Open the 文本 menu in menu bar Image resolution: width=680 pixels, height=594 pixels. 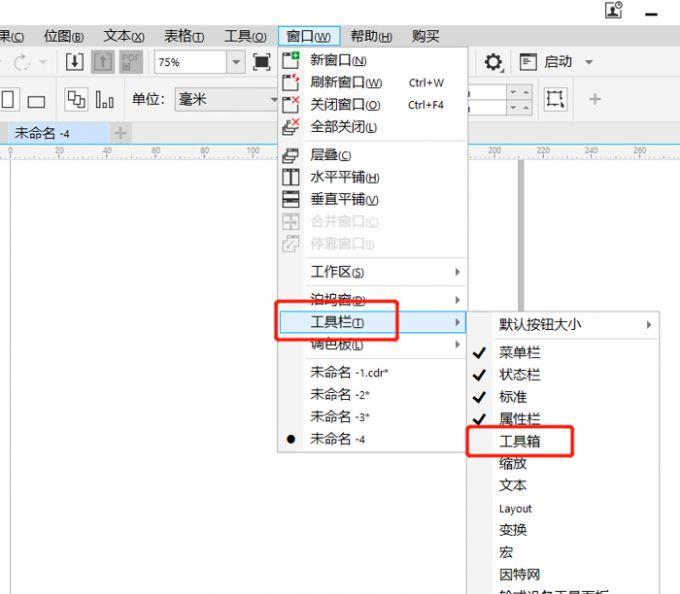pos(124,36)
